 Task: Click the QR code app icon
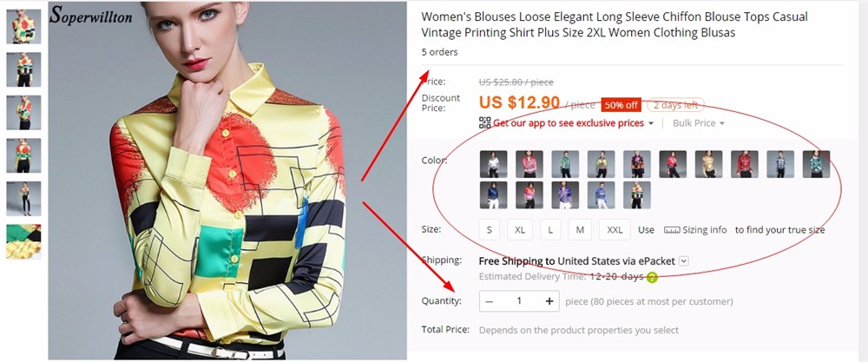point(485,123)
